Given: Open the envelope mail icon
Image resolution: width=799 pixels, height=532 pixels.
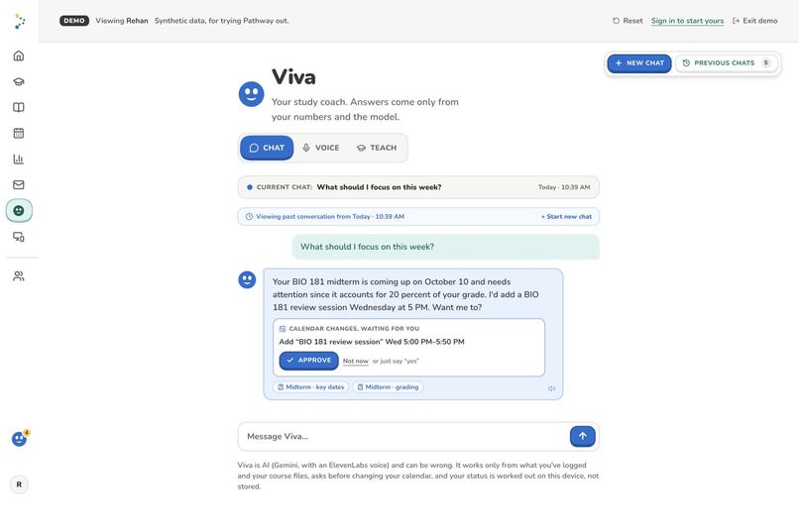Looking at the screenshot, I should click(x=19, y=185).
